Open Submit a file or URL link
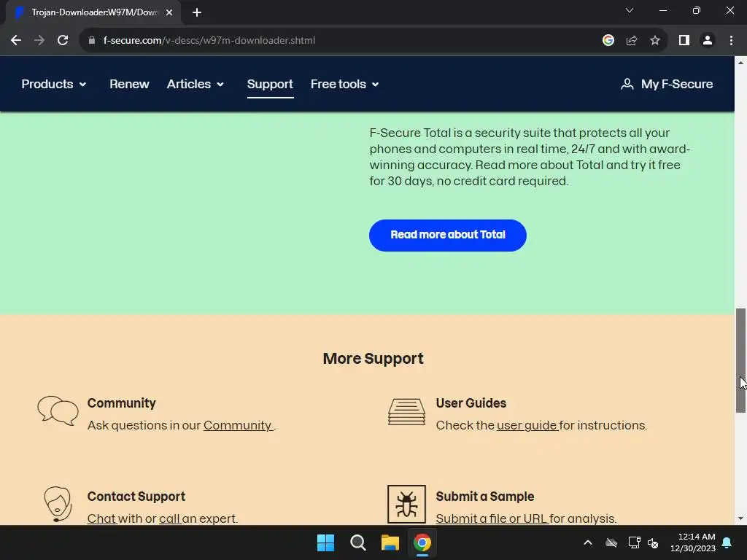This screenshot has height=560, width=747. [492, 518]
